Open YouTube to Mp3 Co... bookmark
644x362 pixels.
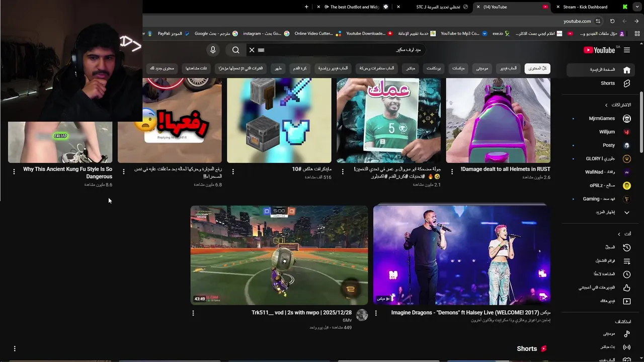[464, 34]
